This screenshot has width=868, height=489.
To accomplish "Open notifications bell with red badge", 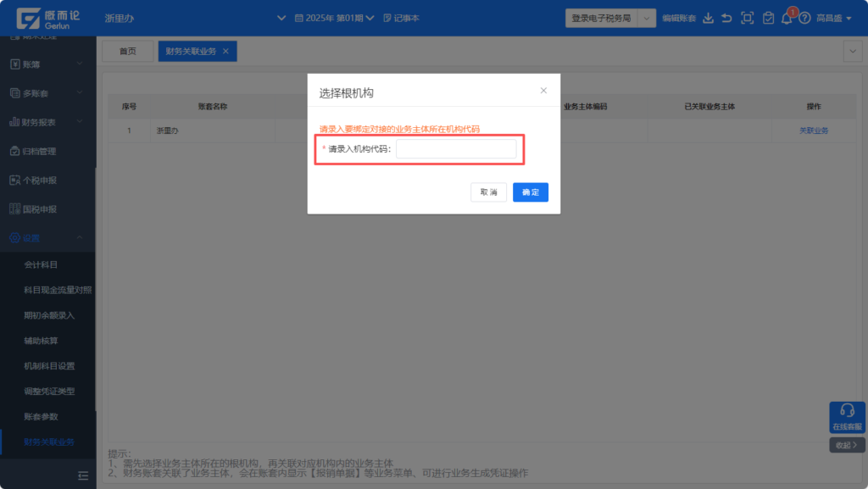I will pos(787,18).
